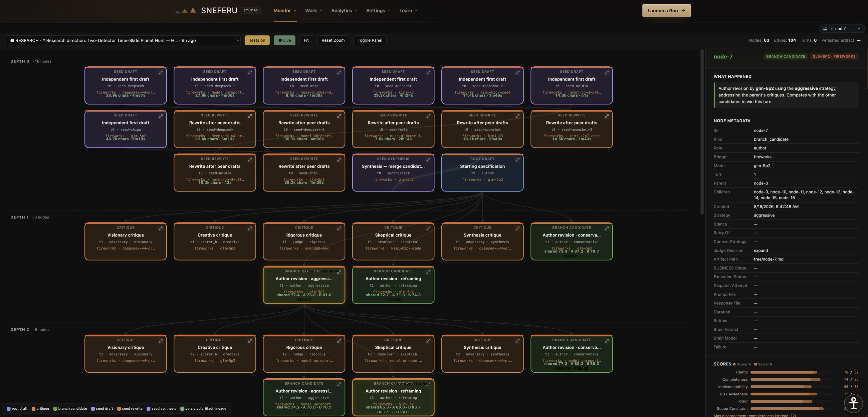
Task: Open the RESEARCH run selector dropdown
Action: 123,40
